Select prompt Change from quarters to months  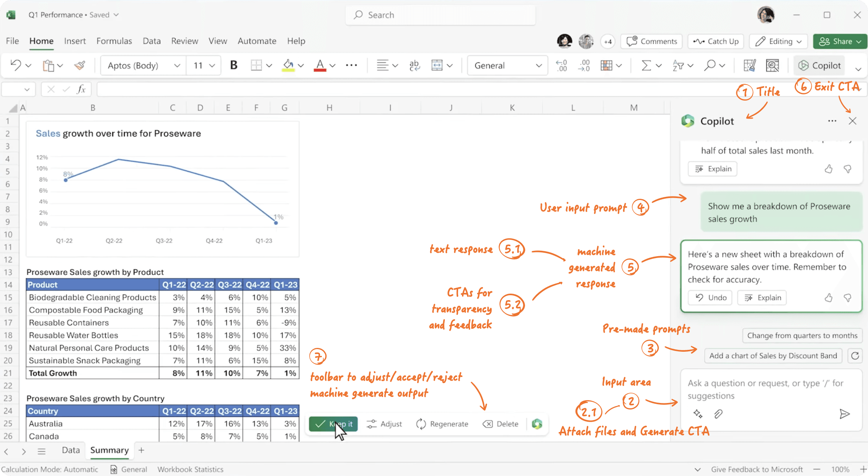(x=802, y=335)
